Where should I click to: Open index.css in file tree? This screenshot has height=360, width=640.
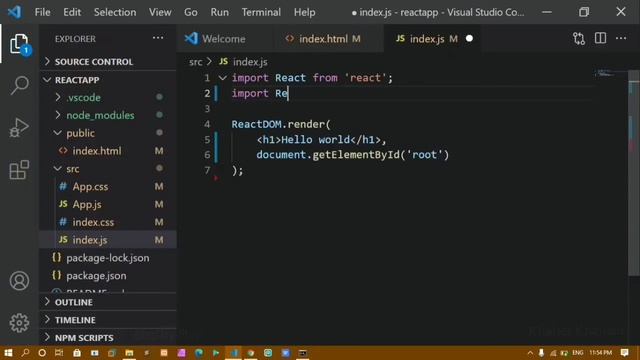click(x=108, y=222)
